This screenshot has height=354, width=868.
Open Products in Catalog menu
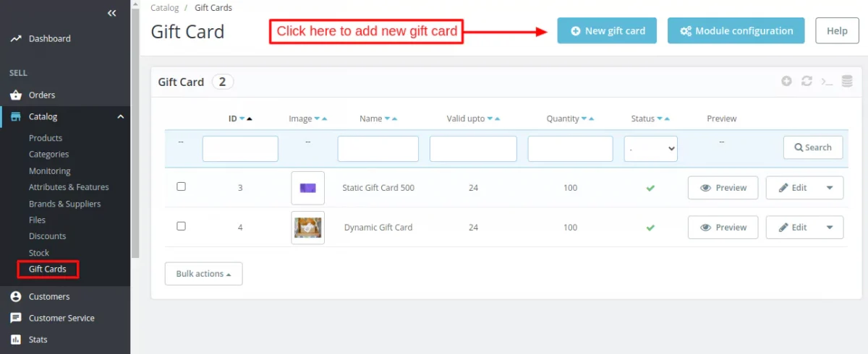point(46,138)
